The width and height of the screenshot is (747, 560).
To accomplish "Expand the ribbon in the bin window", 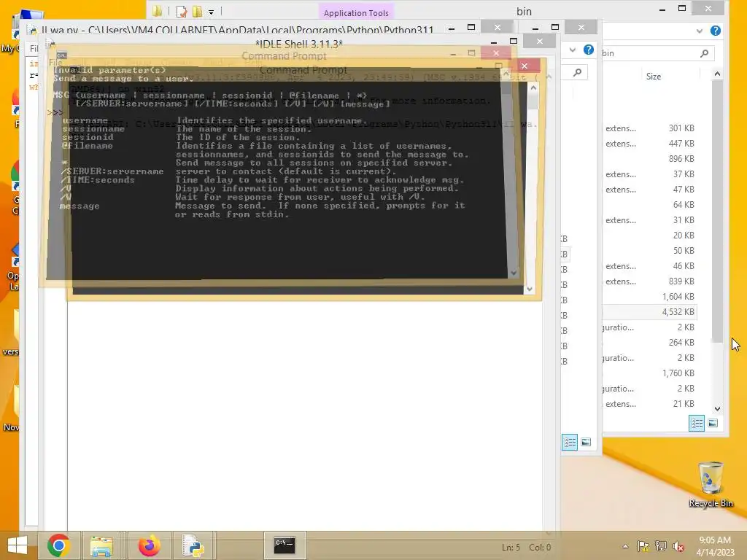I will coord(699,31).
